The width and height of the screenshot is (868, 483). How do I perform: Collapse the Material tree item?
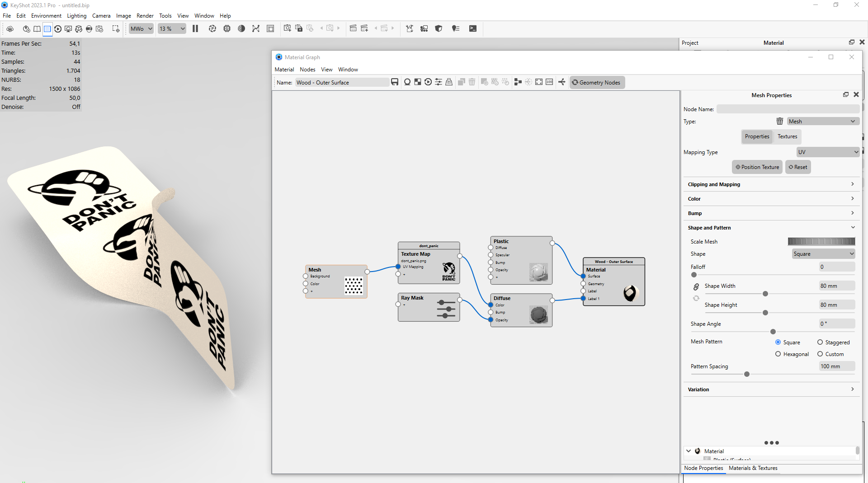click(x=689, y=451)
